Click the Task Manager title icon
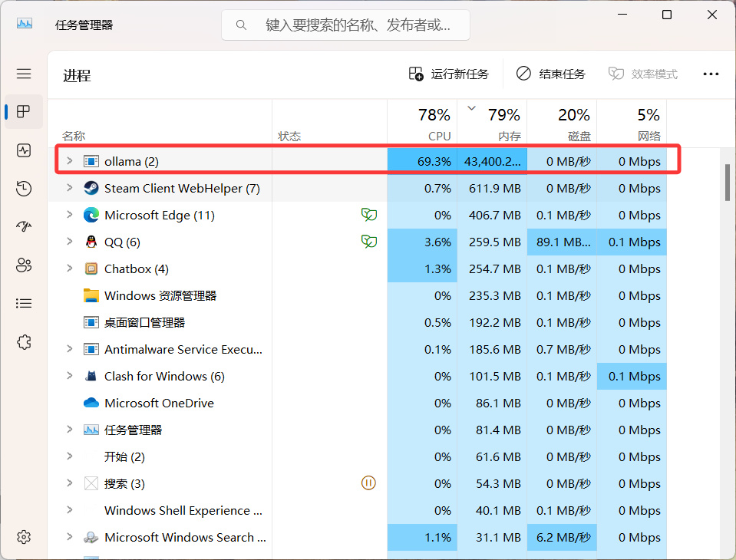Screen dimensions: 736x560 tap(25, 24)
